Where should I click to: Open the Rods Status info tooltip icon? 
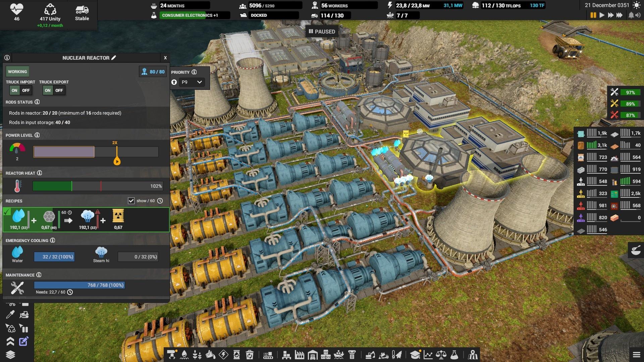[x=37, y=102]
